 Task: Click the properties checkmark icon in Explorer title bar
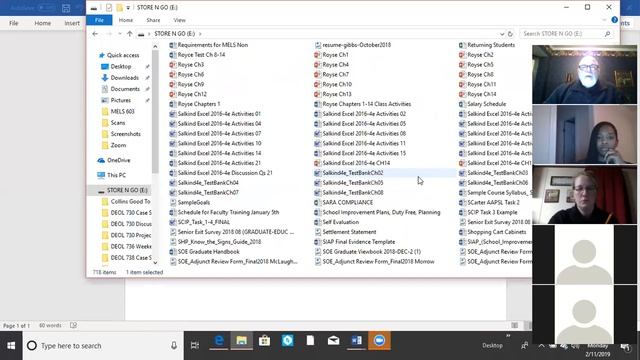109,7
